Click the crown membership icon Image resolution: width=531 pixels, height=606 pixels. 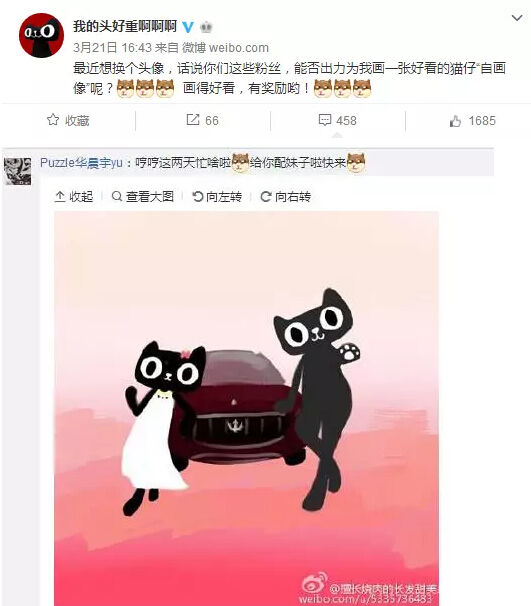(x=206, y=27)
